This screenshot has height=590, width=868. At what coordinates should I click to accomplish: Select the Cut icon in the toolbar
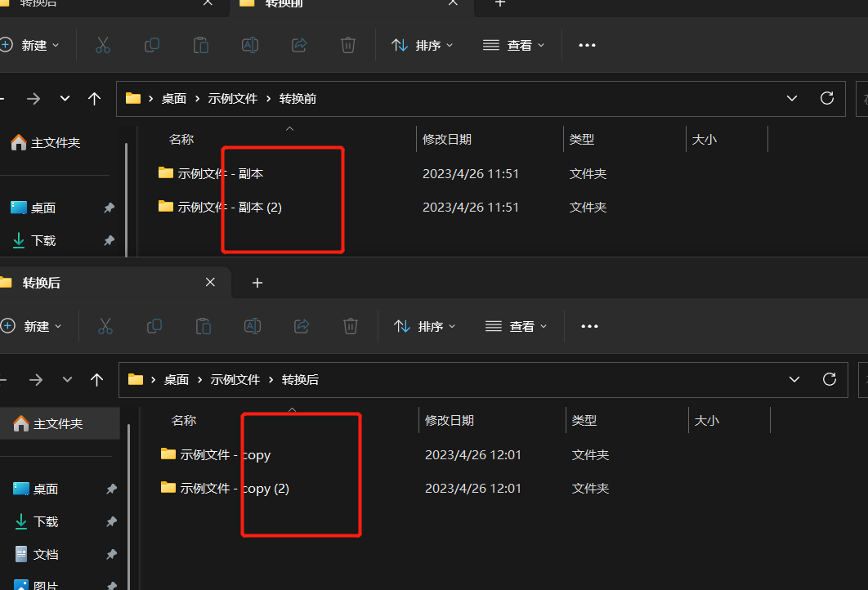click(x=102, y=45)
